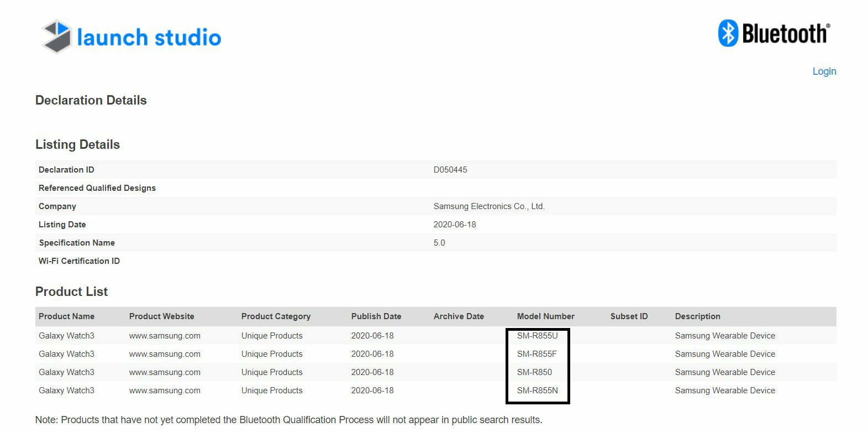Image resolution: width=868 pixels, height=432 pixels.
Task: Select model number SM-R855U
Action: pos(537,336)
